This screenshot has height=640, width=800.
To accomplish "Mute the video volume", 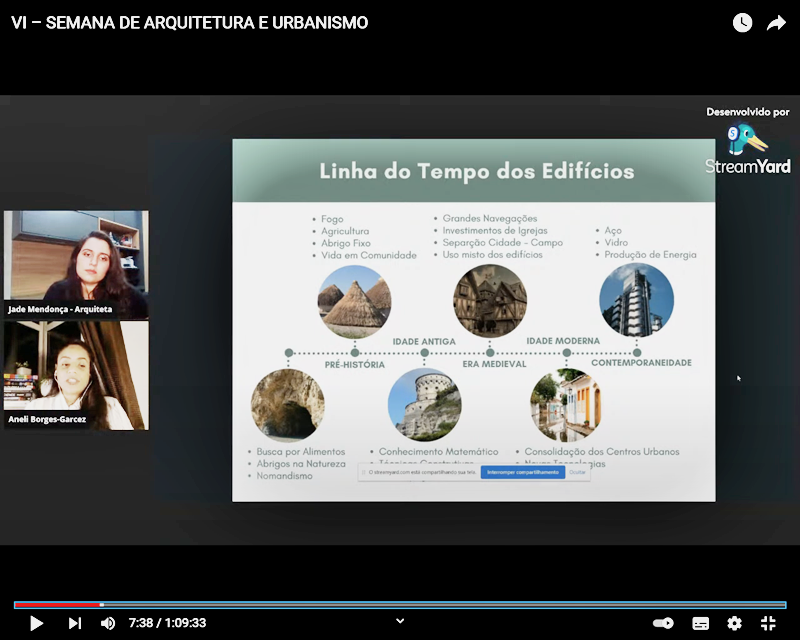I will (x=108, y=623).
